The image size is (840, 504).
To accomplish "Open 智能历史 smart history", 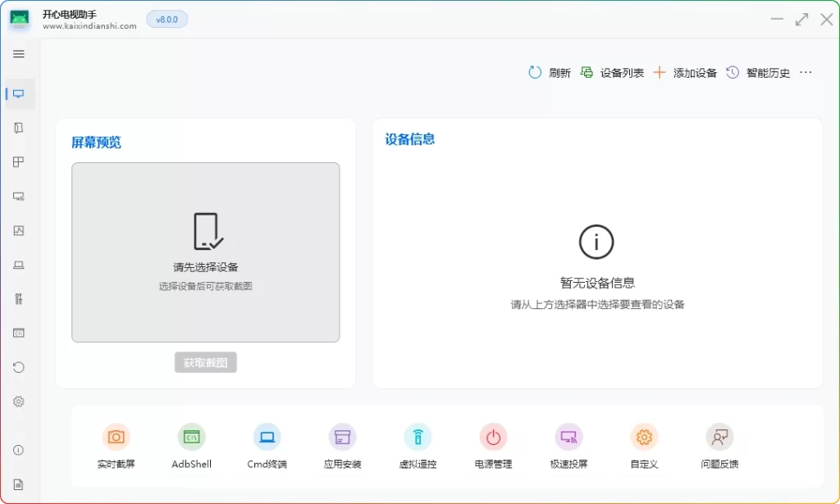I will pos(758,73).
